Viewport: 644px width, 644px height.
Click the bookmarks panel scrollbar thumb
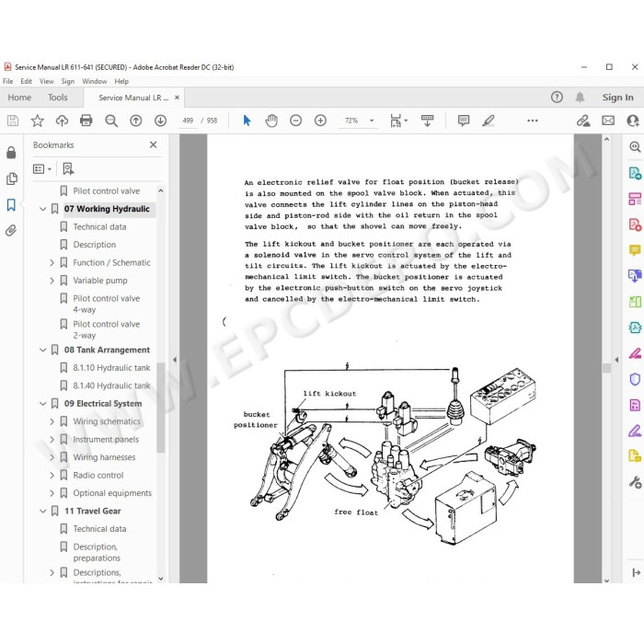[x=161, y=408]
